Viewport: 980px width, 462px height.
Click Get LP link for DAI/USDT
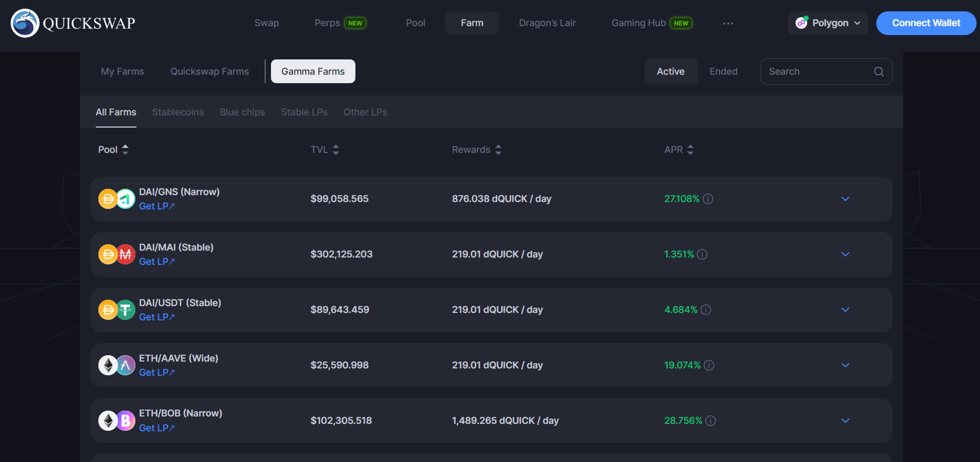(156, 317)
